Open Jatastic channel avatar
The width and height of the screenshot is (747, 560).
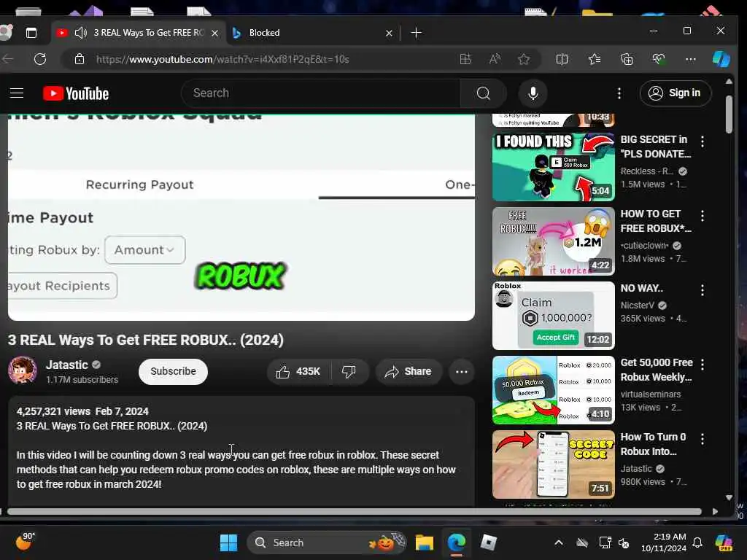pyautogui.click(x=23, y=370)
